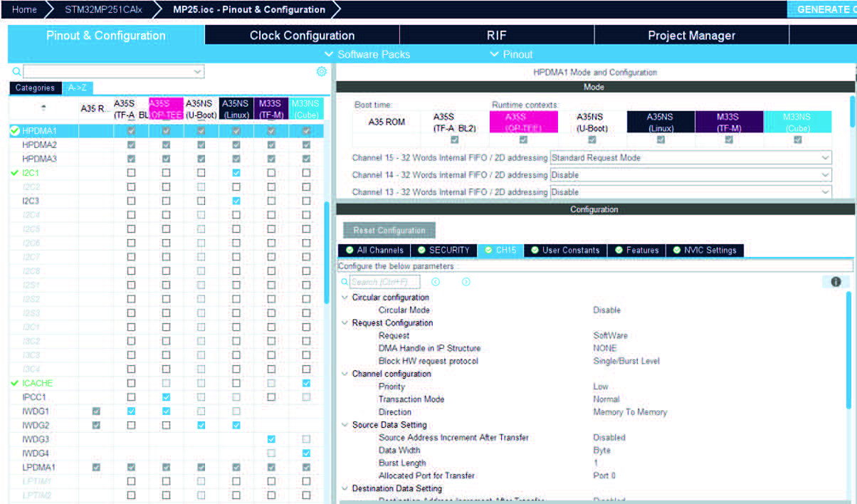This screenshot has height=504, width=857.
Task: Click the parameter search magnifier icon
Action: point(345,282)
